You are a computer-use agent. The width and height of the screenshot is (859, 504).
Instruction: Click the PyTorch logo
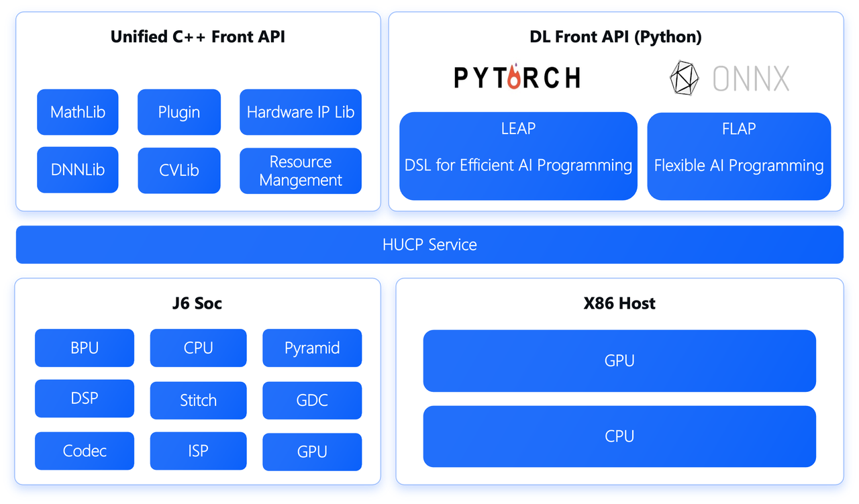[517, 78]
